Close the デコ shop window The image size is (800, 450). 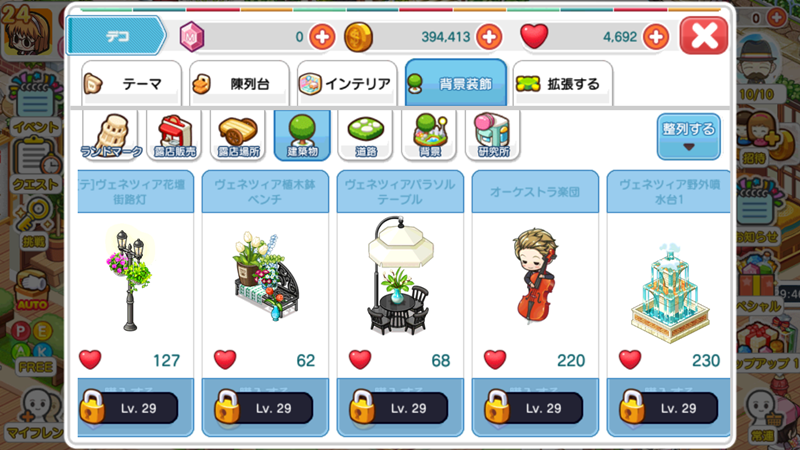(x=704, y=36)
